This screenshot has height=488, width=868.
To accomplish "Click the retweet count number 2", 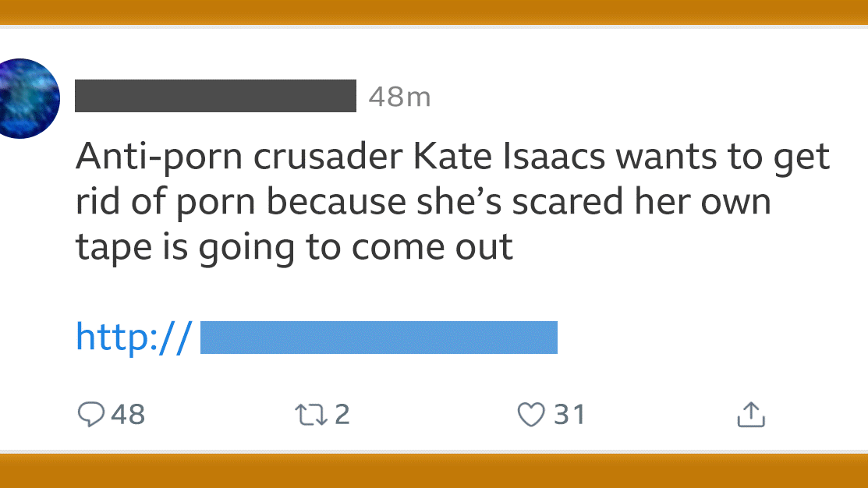I will 342,414.
